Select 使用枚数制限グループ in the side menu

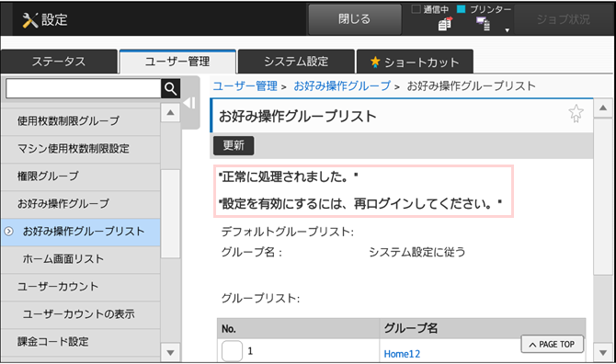[81, 121]
